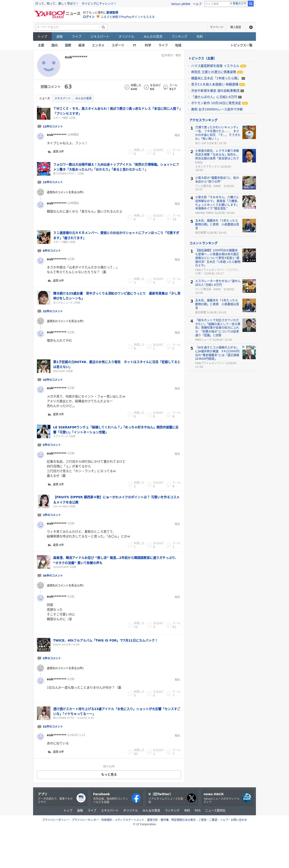Viewport: 289px width, 868px height.
Task: Click the euk user avatar at the profile top
Action: [x=48, y=65]
